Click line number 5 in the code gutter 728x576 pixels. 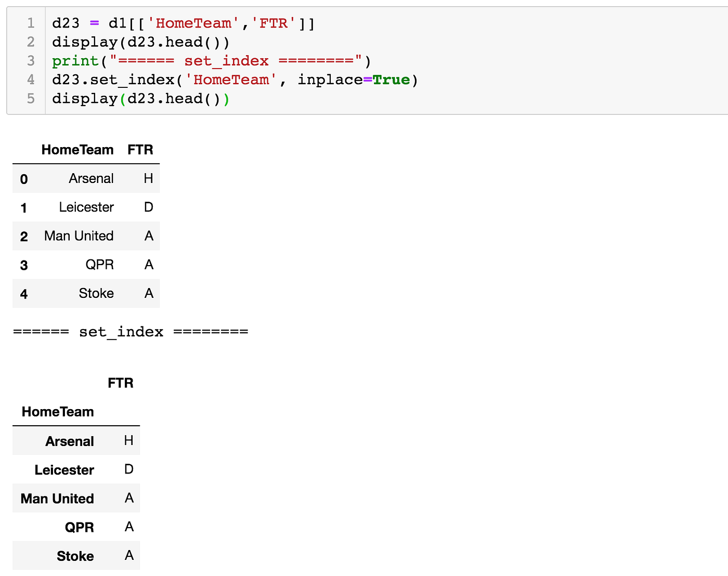(x=31, y=98)
